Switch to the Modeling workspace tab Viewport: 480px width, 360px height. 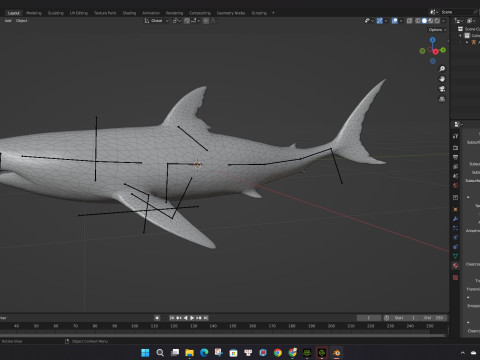coord(34,13)
